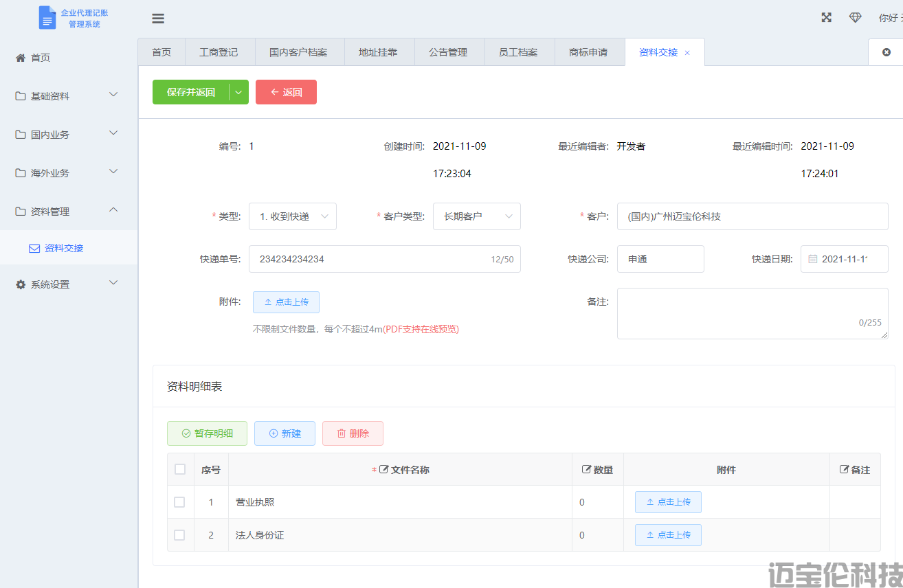Click the blue document logo icon
The width and height of the screenshot is (903, 588).
[x=47, y=17]
